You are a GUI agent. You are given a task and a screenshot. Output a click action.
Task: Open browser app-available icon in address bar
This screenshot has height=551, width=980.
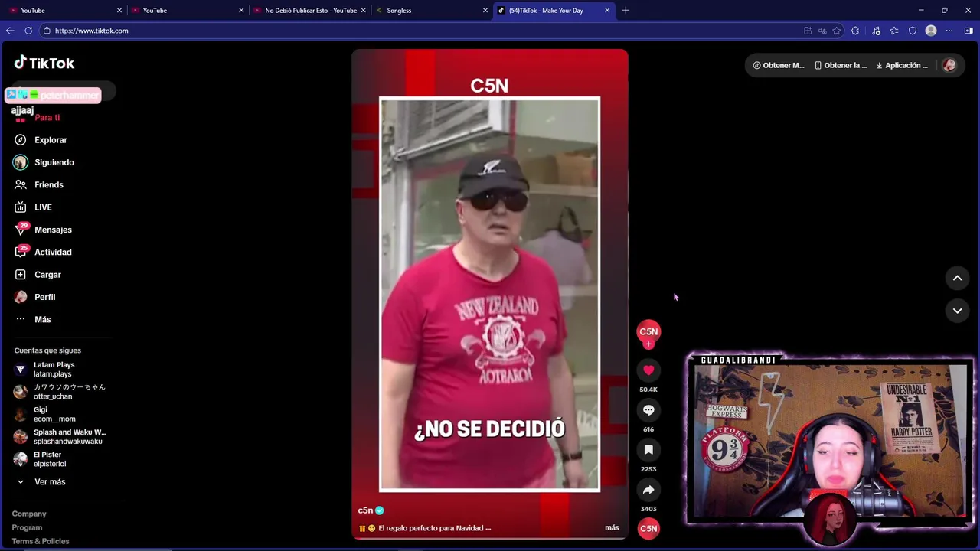808,31
